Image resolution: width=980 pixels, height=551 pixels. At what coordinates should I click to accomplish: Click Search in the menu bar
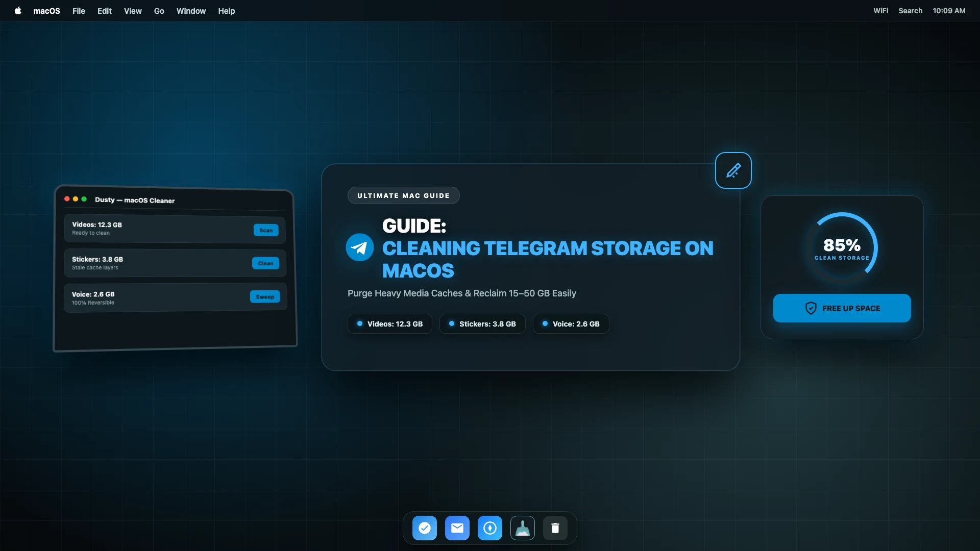tap(910, 11)
